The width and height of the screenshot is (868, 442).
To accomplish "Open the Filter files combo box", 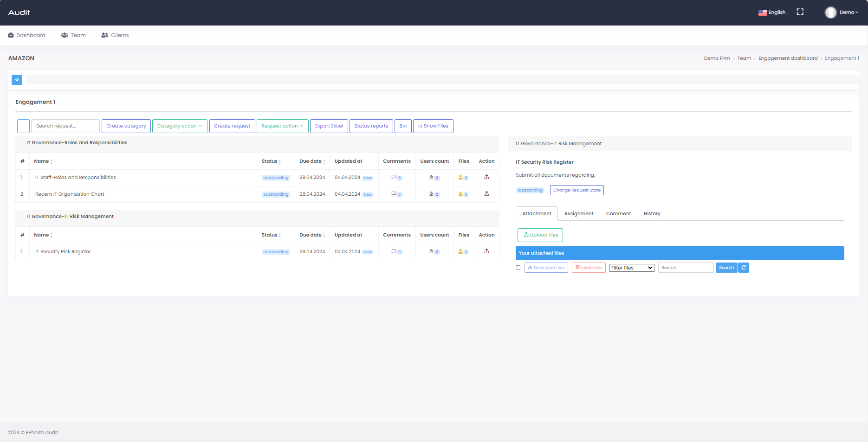I will tap(631, 268).
